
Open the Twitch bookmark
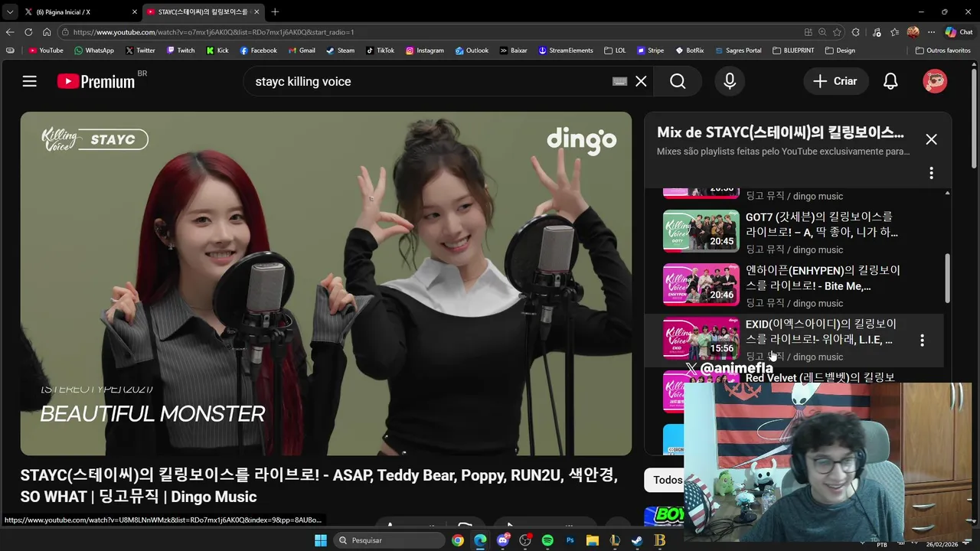pos(181,51)
